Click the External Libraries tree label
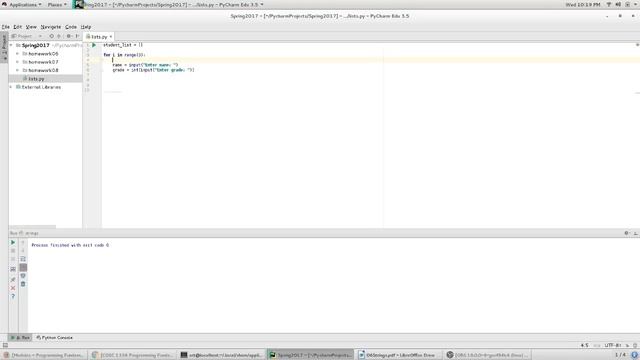The image size is (640, 360). tap(41, 87)
